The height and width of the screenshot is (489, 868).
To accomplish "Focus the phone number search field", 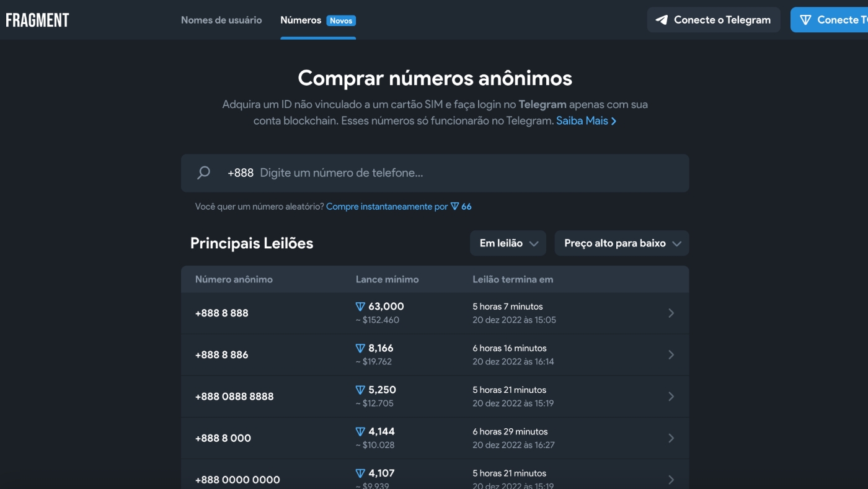I will (435, 173).
